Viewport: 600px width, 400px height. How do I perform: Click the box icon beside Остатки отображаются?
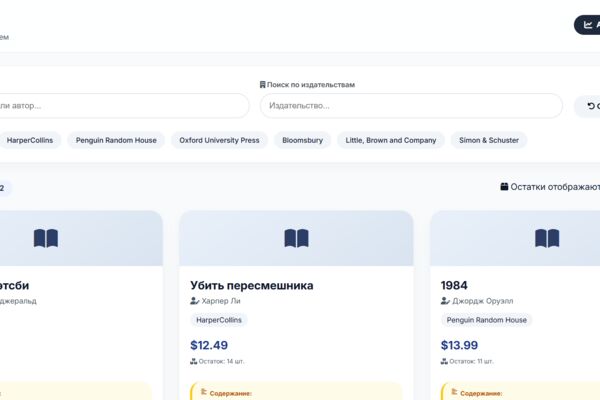point(504,187)
